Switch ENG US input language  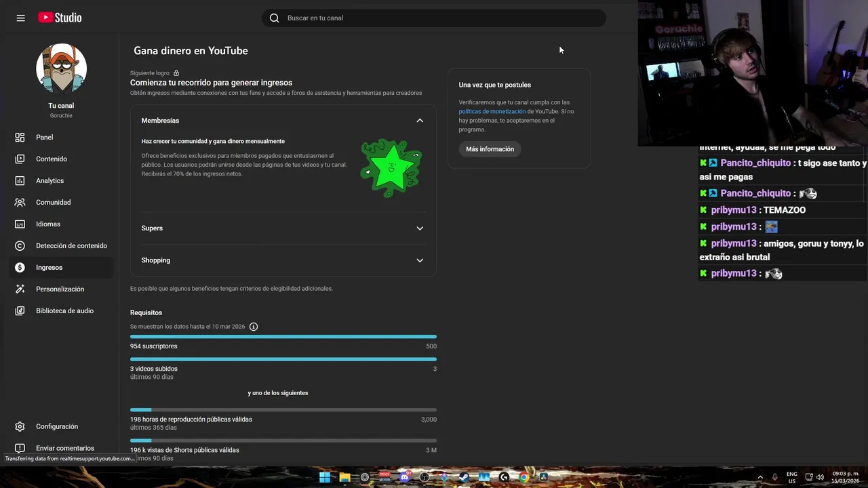click(x=791, y=477)
